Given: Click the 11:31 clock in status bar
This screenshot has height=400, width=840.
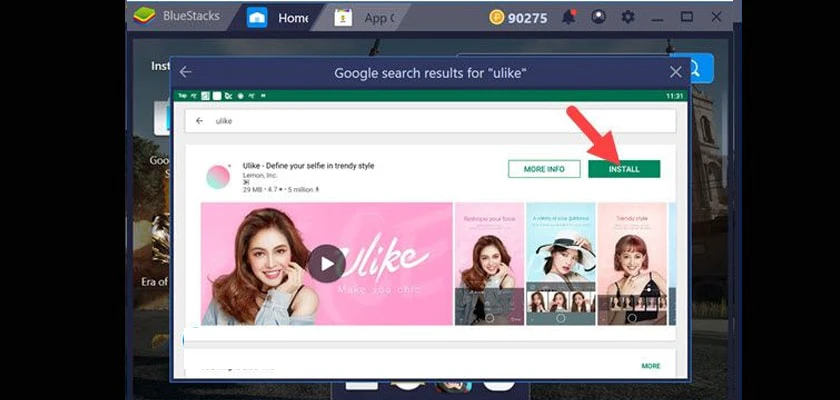Looking at the screenshot, I should (674, 96).
